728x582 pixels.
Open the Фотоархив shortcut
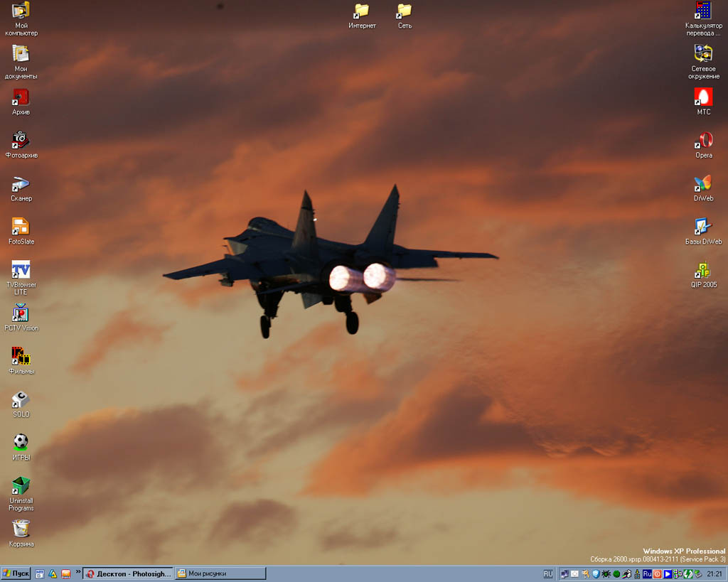pos(21,140)
